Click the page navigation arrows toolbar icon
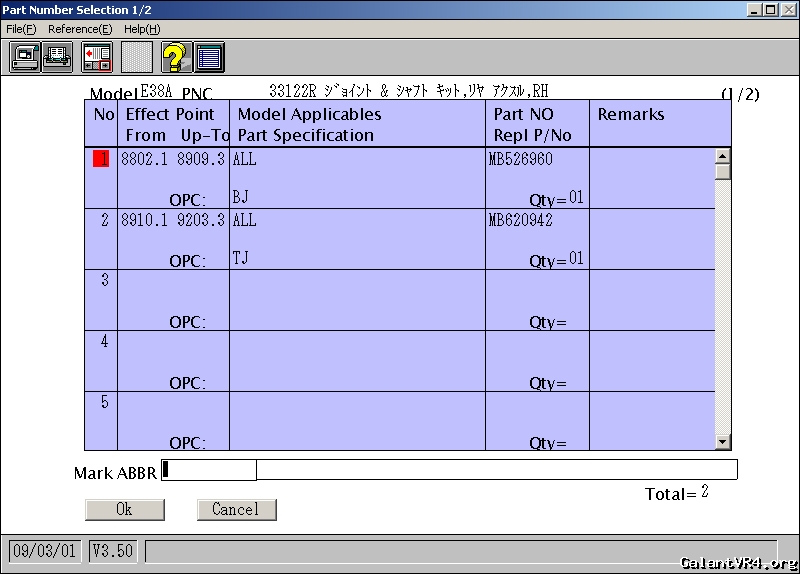 point(97,58)
